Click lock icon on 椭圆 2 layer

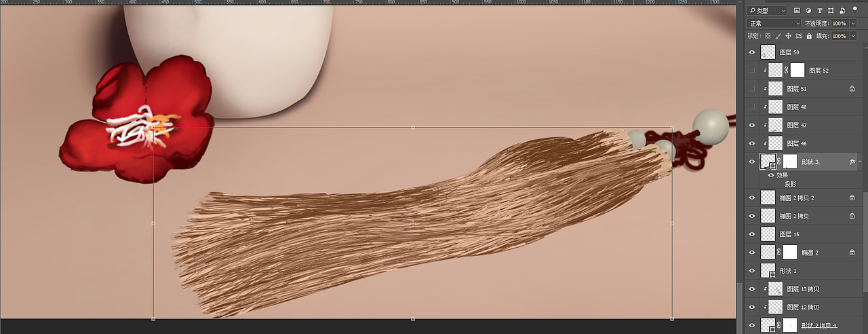point(852,253)
